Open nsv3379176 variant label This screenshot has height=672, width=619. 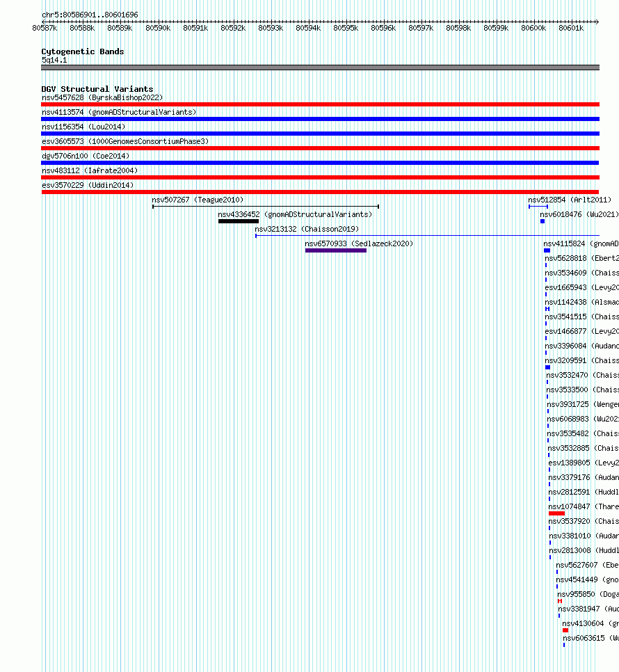pos(584,477)
